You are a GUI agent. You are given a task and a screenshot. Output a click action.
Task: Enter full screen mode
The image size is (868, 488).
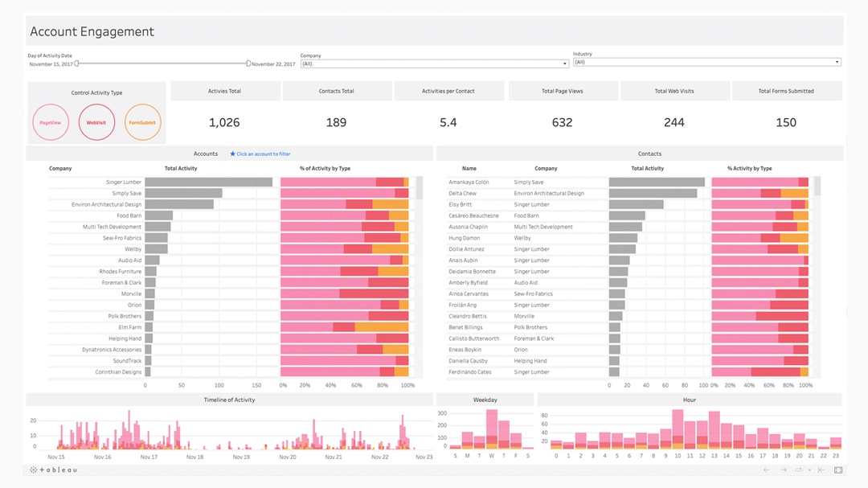point(838,470)
